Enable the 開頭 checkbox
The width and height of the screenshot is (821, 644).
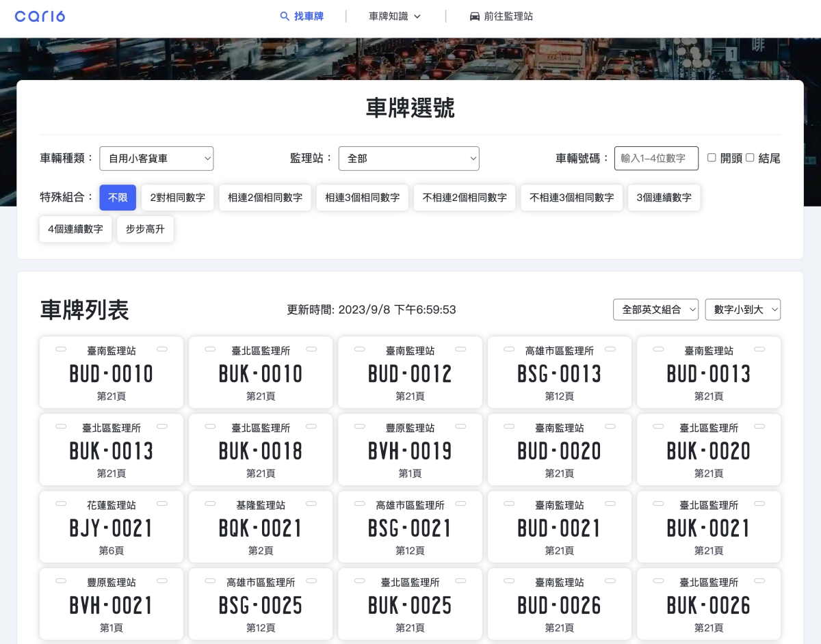(712, 158)
